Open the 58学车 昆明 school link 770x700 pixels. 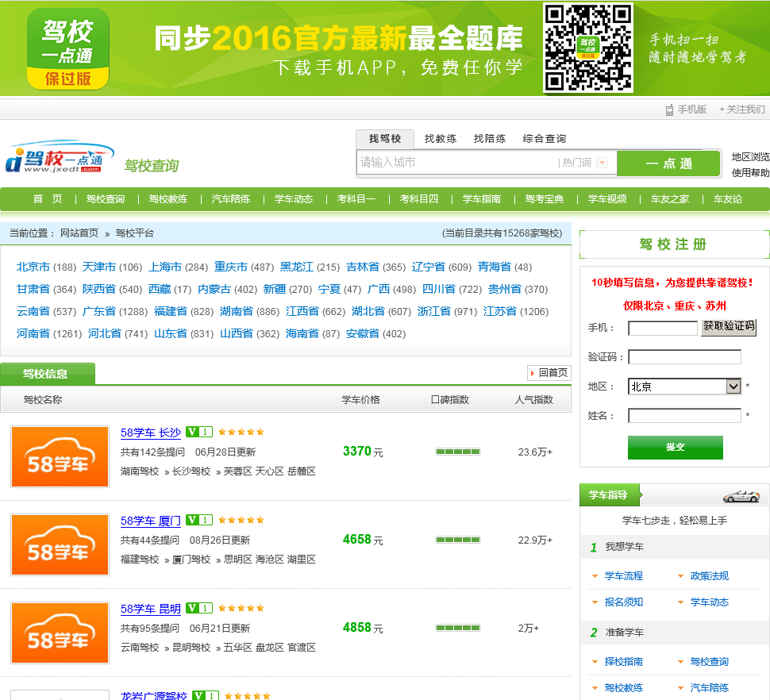pyautogui.click(x=151, y=609)
